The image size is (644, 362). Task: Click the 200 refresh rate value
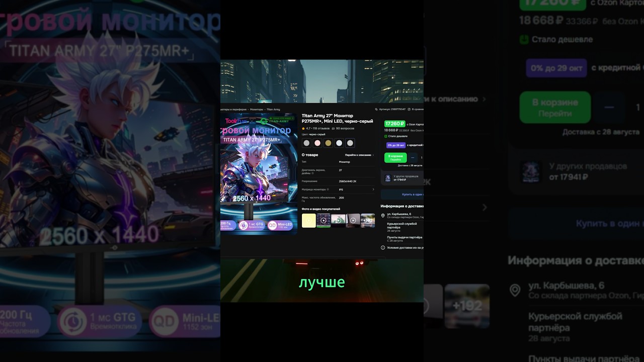(341, 198)
